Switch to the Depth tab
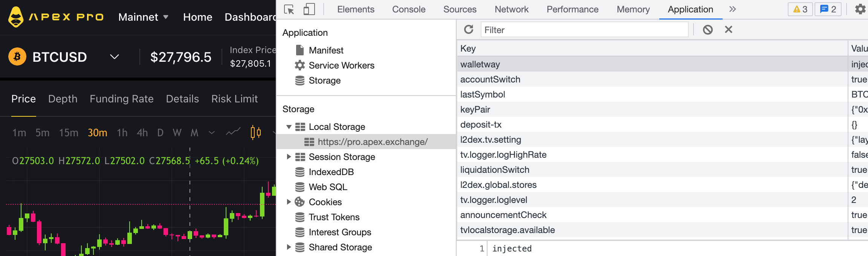 pos(63,99)
